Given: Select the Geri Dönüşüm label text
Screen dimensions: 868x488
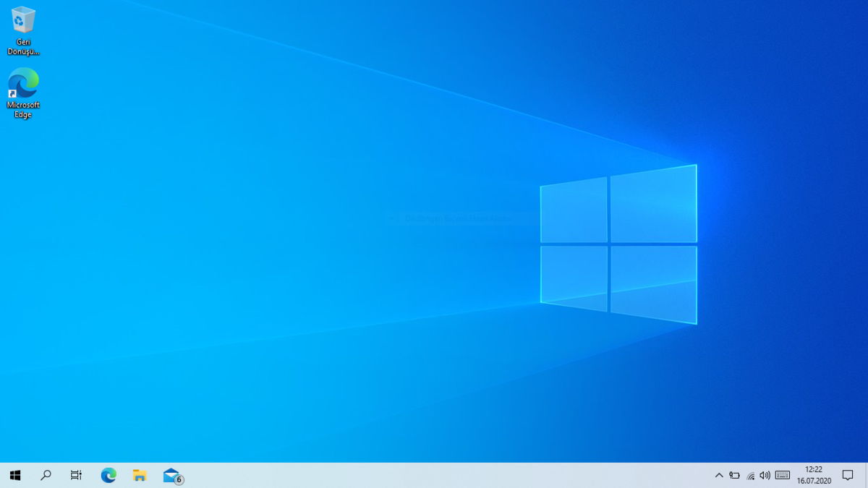Looking at the screenshot, I should 23,46.
